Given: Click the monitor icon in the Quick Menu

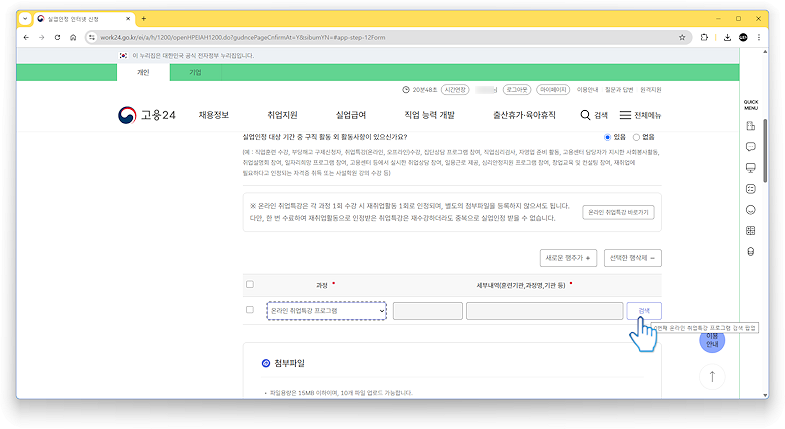Looking at the screenshot, I should pos(750,168).
